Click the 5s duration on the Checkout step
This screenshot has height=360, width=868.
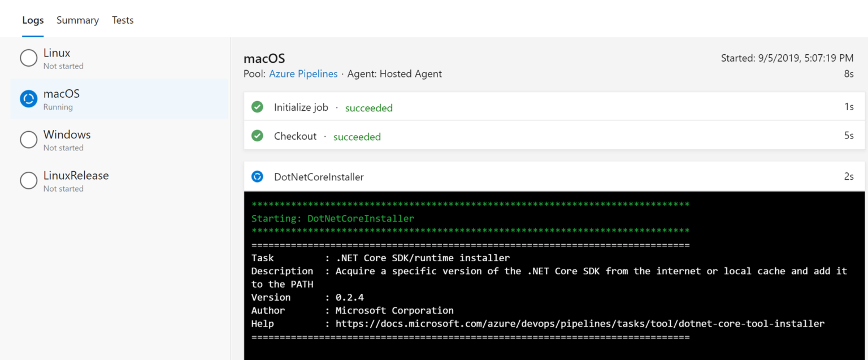click(x=849, y=135)
